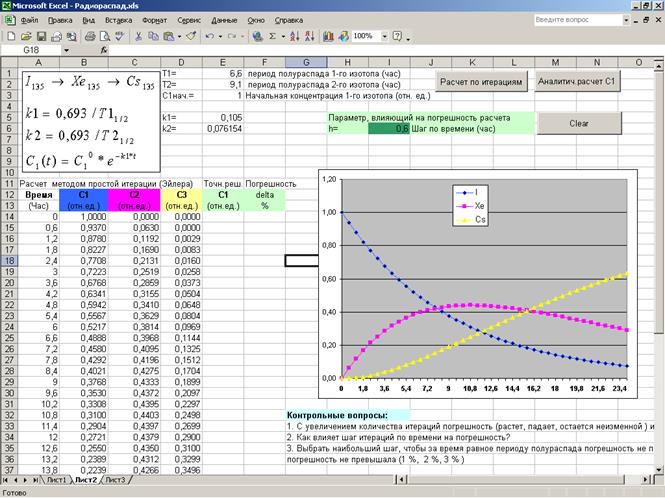Screen dimensions: 665x498
Task: Click the Xe series in the chart legend
Action: tap(479, 205)
